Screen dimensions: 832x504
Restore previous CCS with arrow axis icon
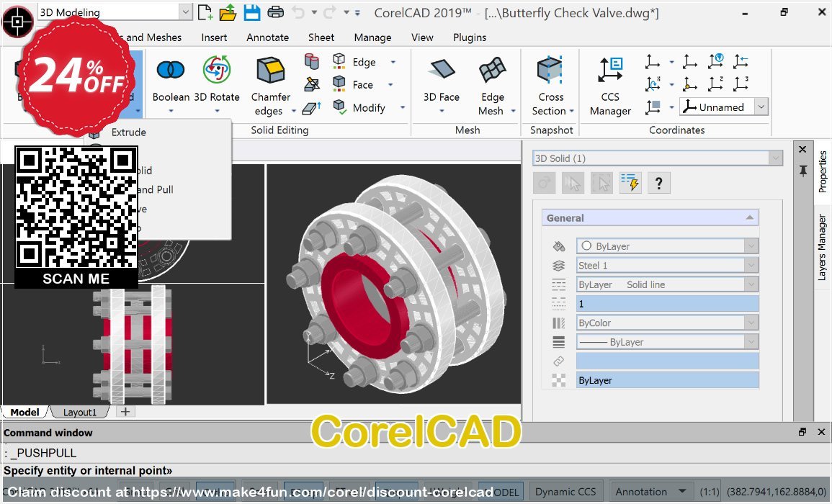pos(741,61)
